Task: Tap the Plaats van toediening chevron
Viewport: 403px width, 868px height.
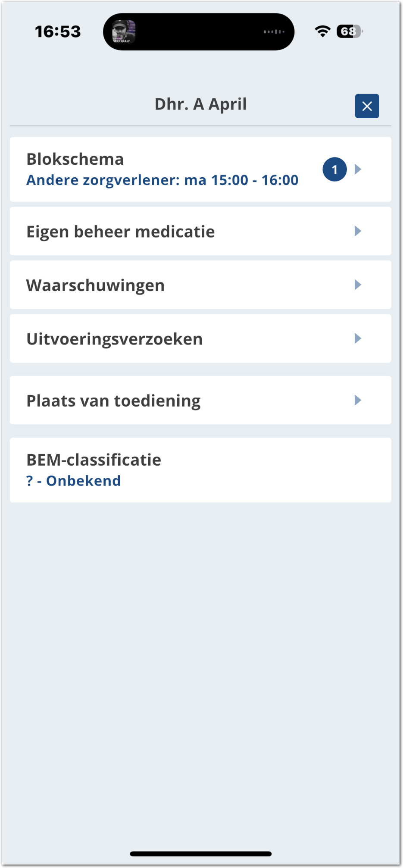Action: point(358,400)
